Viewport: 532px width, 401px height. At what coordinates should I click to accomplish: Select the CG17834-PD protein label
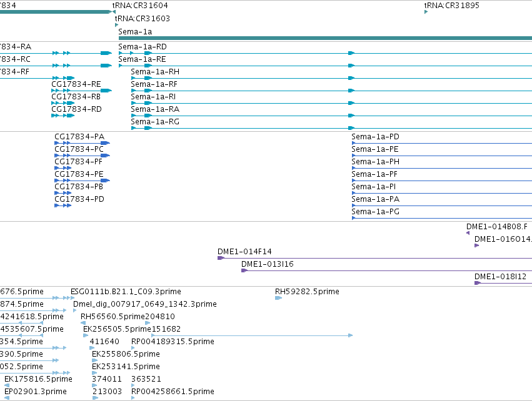[x=79, y=199]
